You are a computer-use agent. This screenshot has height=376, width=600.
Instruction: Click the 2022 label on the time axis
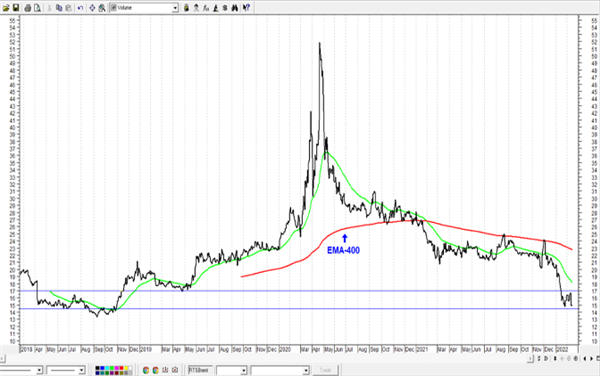pyautogui.click(x=562, y=350)
